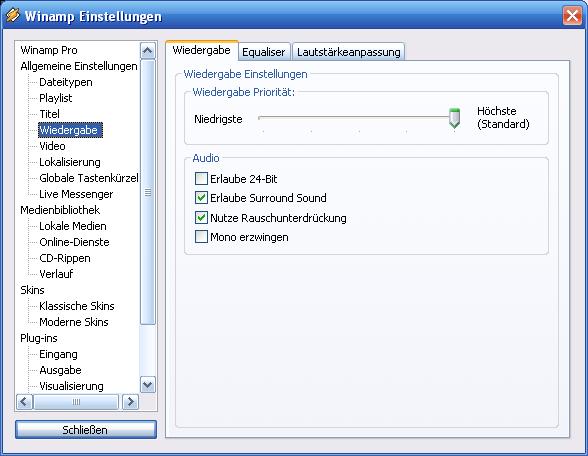Uncheck Erlaube Surround Sound
Image resolution: width=588 pixels, height=456 pixels.
201,198
